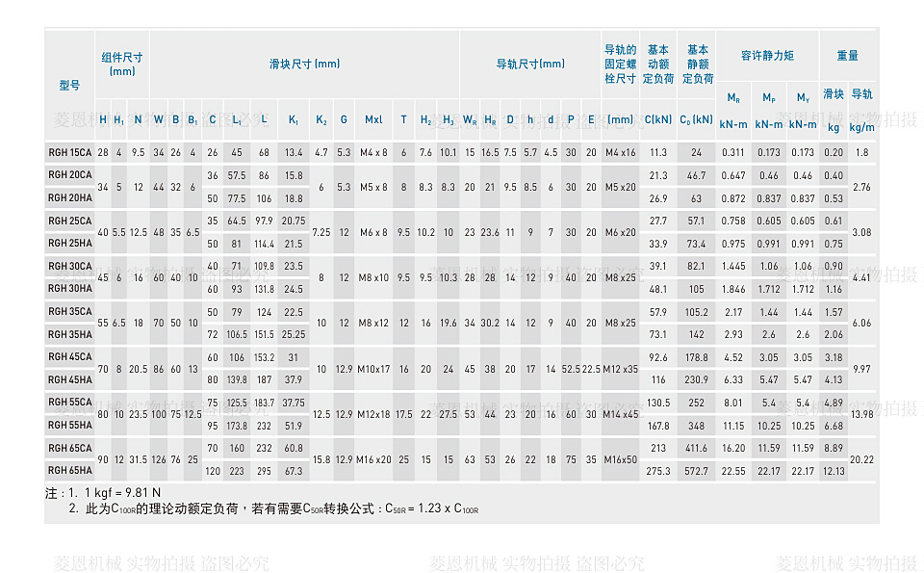Select the RGH 45CA model label
The image size is (924, 573).
70,357
